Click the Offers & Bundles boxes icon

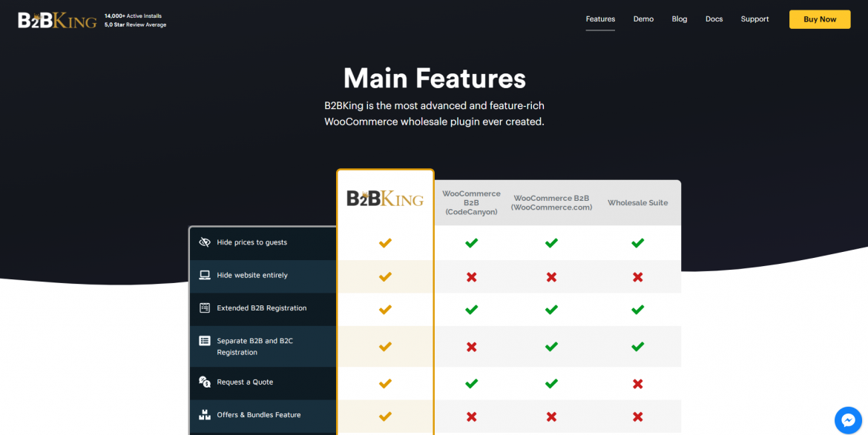pos(205,414)
